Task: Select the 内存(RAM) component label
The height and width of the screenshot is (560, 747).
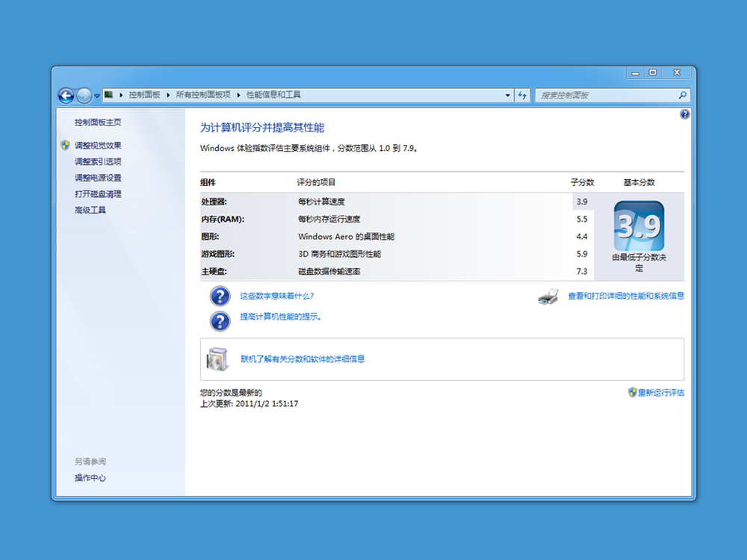Action: point(223,219)
